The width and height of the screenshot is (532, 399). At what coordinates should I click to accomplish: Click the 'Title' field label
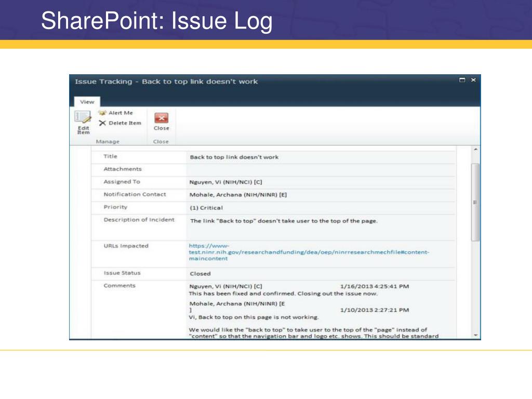(x=110, y=156)
